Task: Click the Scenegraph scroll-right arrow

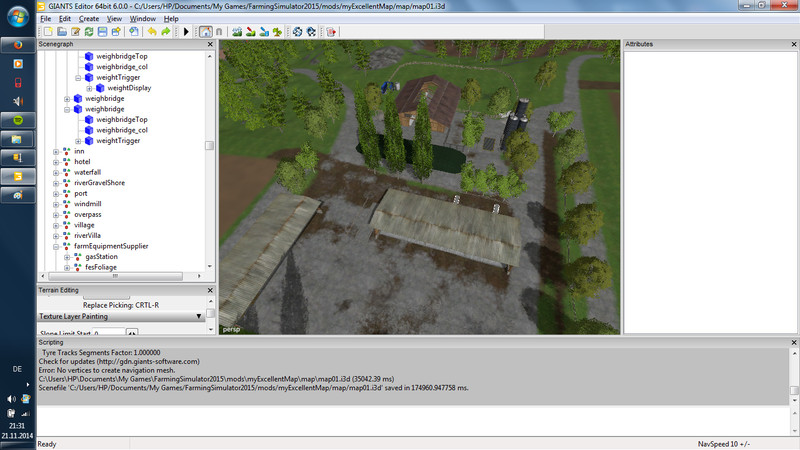Action: [199, 276]
